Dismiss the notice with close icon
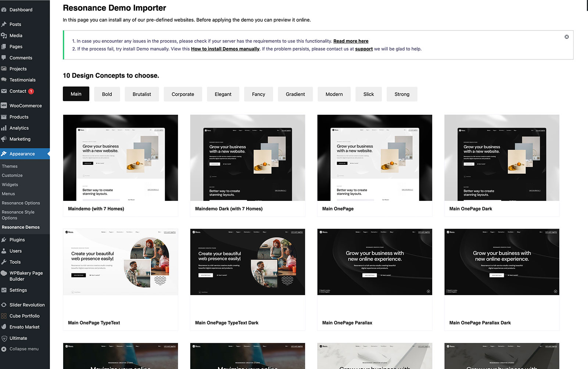588x369 pixels. (x=566, y=37)
